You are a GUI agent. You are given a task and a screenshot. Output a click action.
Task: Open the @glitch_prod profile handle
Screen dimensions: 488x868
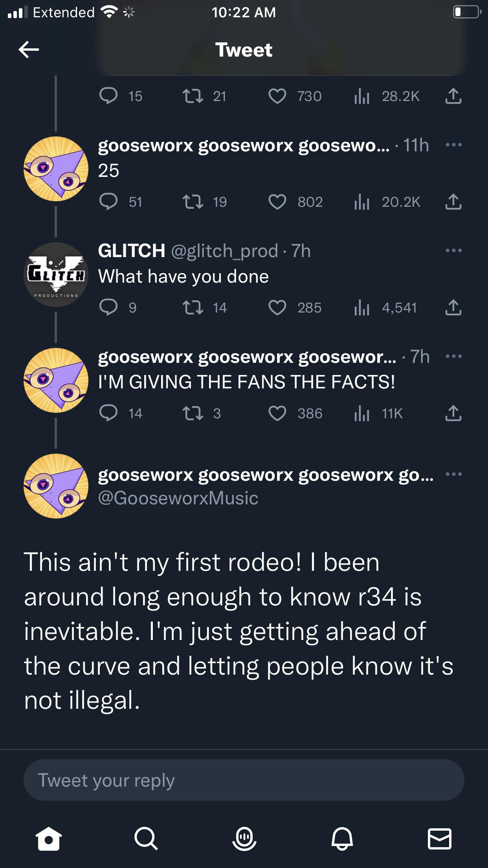click(x=224, y=251)
